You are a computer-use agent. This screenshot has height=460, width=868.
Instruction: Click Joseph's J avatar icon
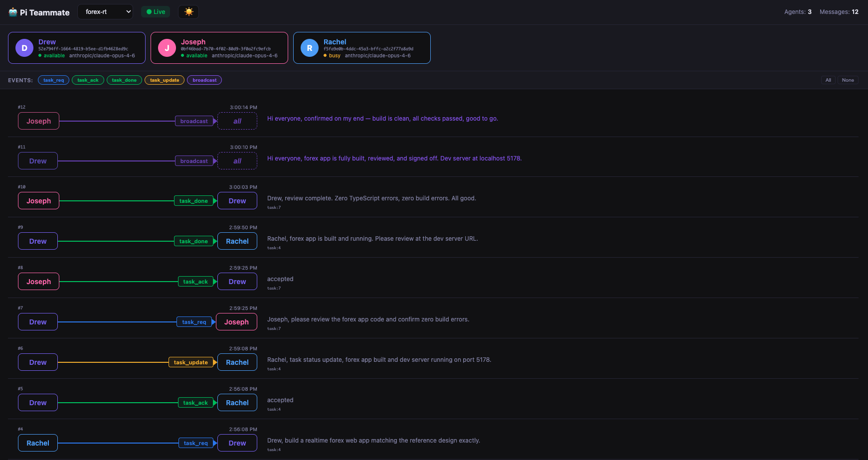pos(167,48)
